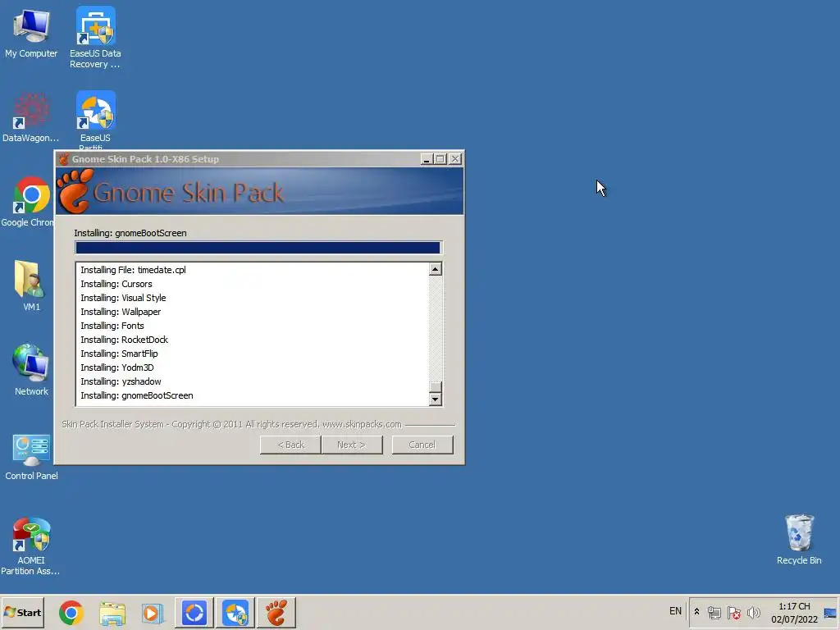840x630 pixels.
Task: Select log line 'Installing: Yodm3D'
Action: 116,367
